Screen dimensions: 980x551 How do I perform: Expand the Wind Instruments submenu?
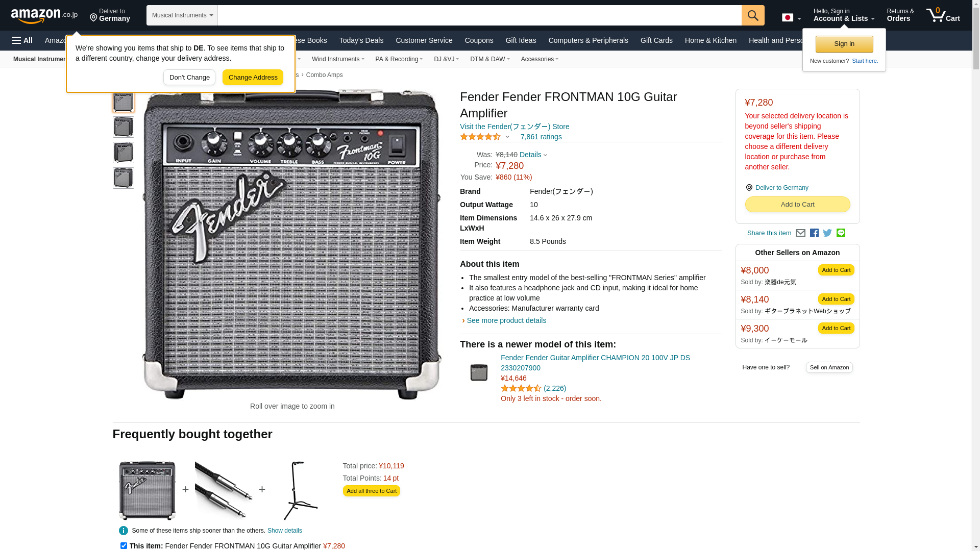coord(337,59)
